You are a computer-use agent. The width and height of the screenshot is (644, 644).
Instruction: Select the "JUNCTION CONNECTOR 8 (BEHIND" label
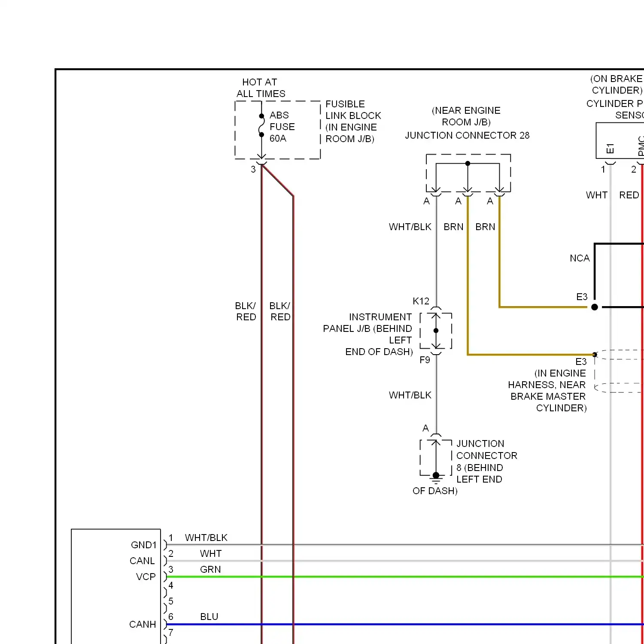coord(486,456)
